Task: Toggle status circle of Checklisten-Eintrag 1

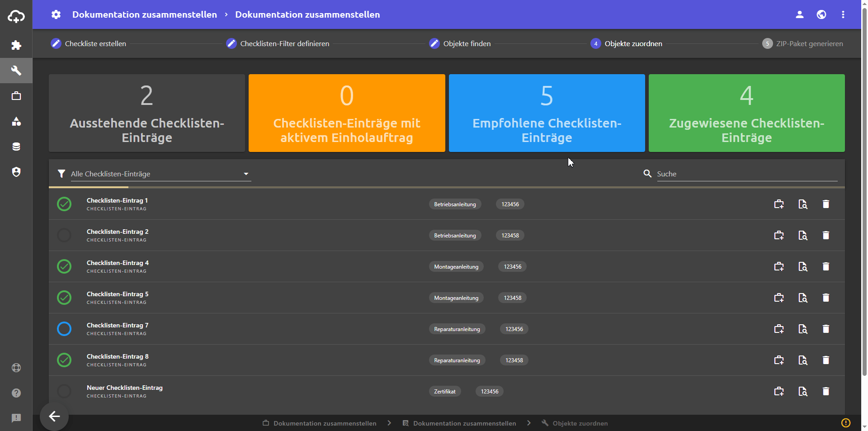Action: [x=64, y=204]
